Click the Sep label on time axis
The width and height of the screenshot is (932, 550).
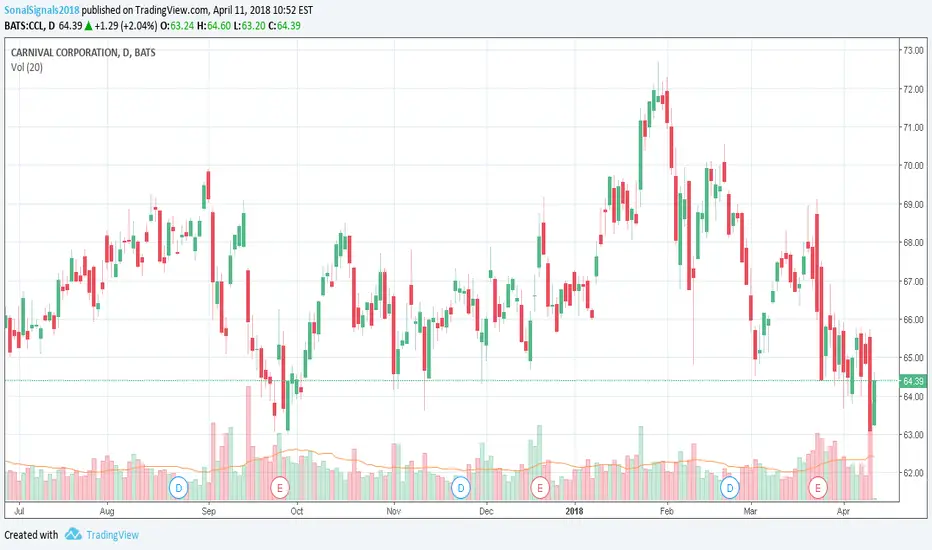[209, 511]
